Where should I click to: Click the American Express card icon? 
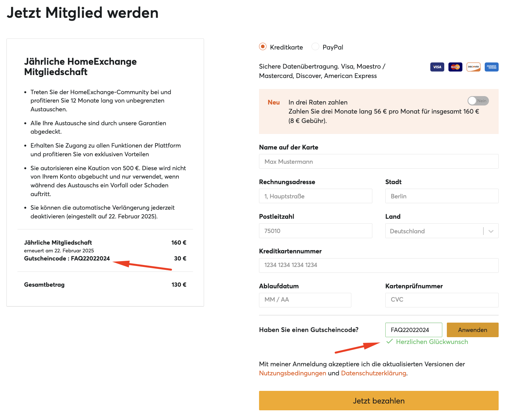point(492,67)
